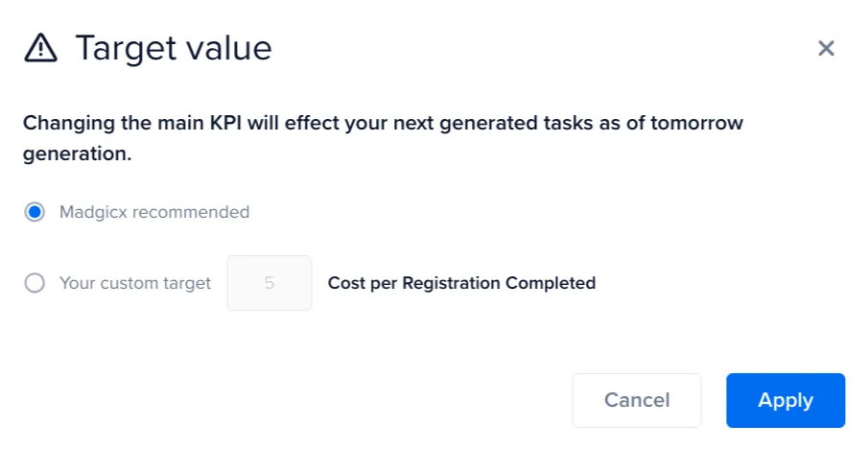Screen dimensions: 868x449
Task: Click the Cost per Registration Completed text
Action: (461, 283)
